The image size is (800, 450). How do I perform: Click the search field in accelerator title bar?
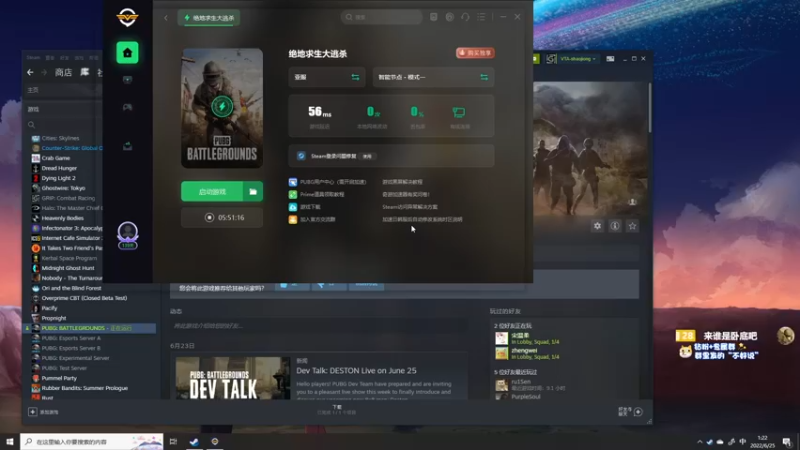pos(381,17)
